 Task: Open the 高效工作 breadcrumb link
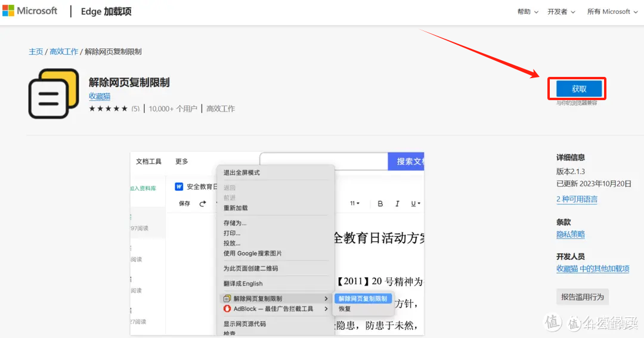click(64, 52)
